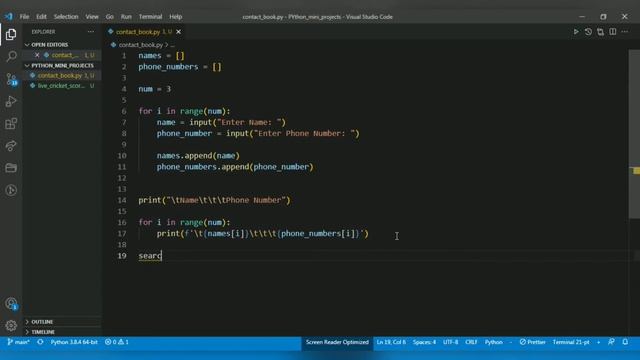This screenshot has width=640, height=360.
Task: Close the contact_book.py tab
Action: [x=178, y=31]
